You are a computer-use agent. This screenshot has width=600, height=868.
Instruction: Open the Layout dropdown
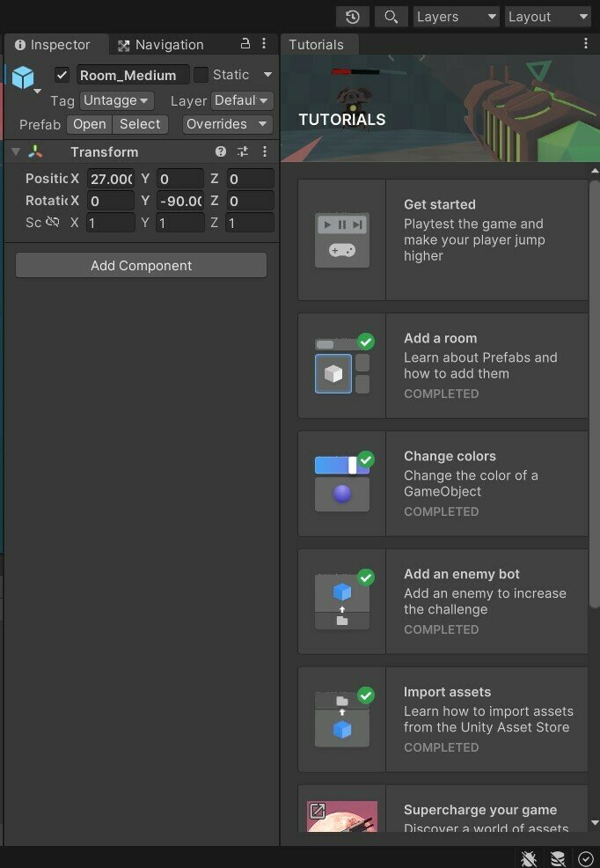pos(547,17)
